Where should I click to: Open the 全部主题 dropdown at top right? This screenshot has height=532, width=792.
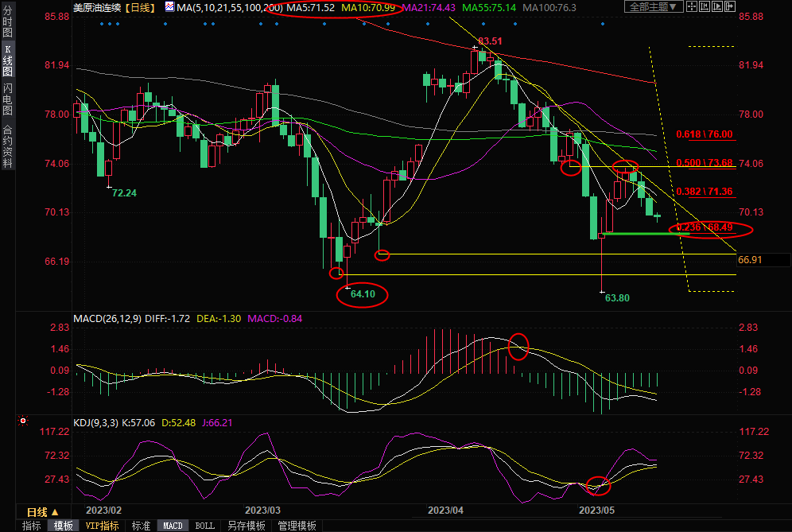[x=654, y=7]
